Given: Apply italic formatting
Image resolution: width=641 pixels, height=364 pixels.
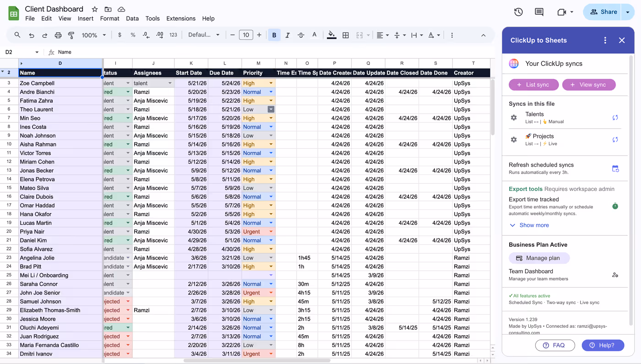Looking at the screenshot, I should [287, 35].
